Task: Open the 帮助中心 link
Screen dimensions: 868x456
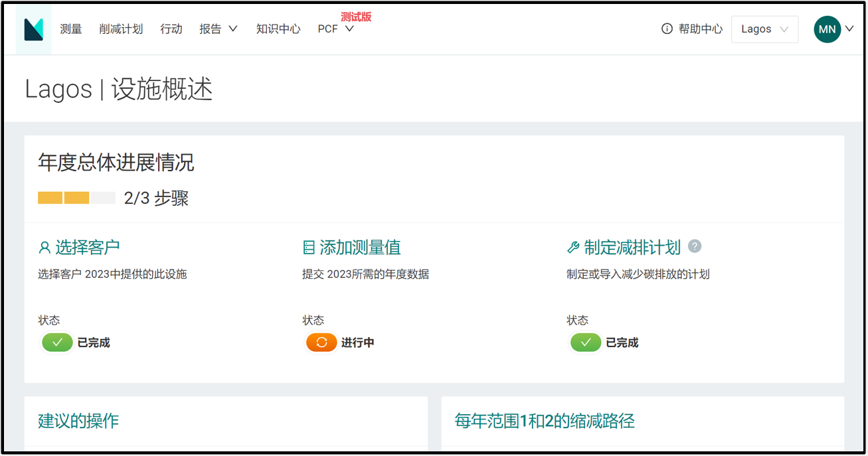Action: point(701,29)
